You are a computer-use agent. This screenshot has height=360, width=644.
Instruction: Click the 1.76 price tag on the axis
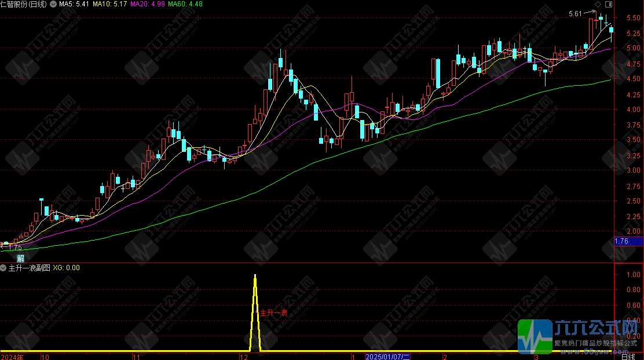coord(621,242)
